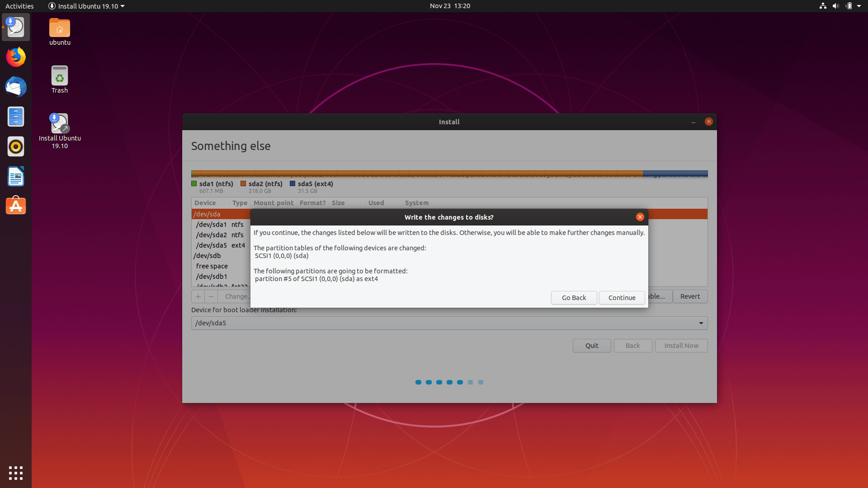The width and height of the screenshot is (868, 488).
Task: Expand boot loader device dropdown
Action: click(701, 323)
